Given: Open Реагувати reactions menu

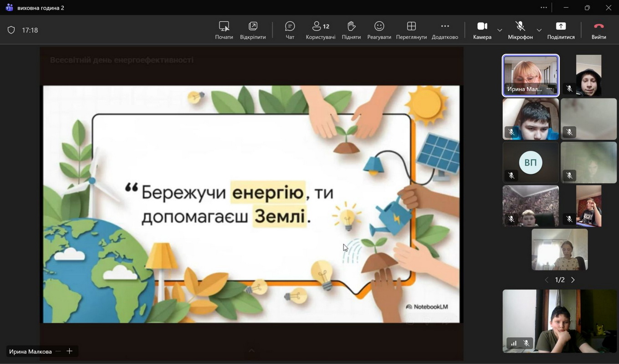Looking at the screenshot, I should [x=379, y=30].
